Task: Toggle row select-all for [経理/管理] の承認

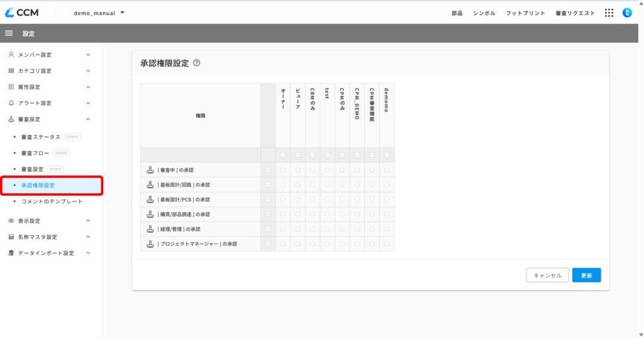Action: pyautogui.click(x=268, y=229)
